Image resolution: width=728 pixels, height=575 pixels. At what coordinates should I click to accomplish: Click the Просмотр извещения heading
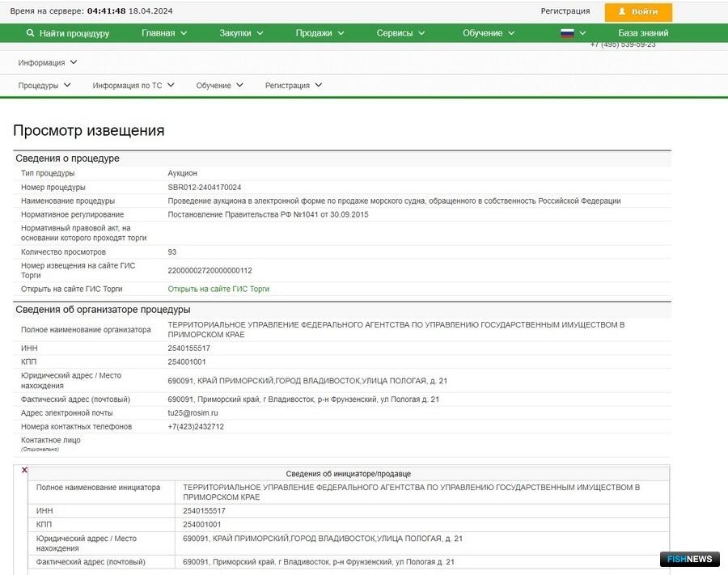(x=89, y=130)
